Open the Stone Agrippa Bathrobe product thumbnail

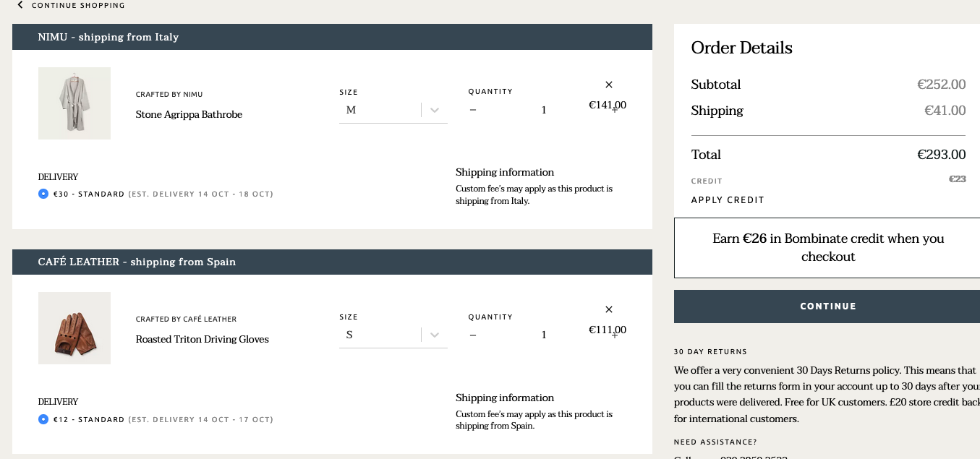tap(74, 103)
